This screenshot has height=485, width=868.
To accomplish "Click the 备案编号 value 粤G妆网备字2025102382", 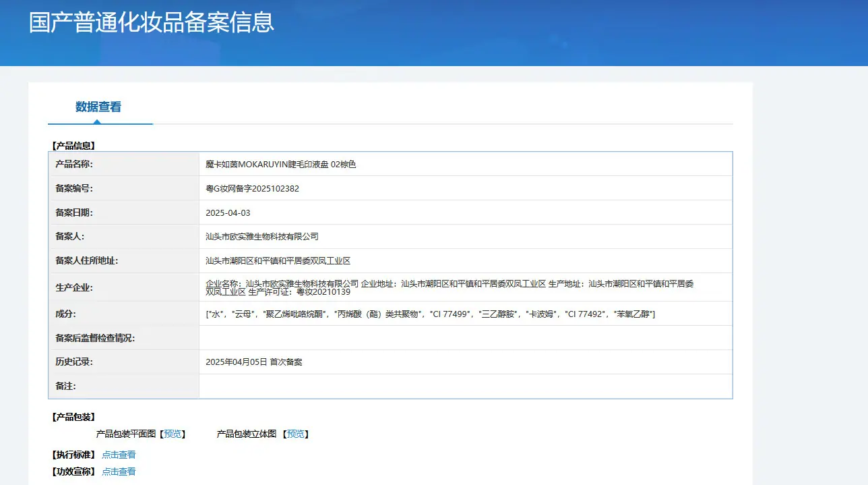I will (252, 188).
